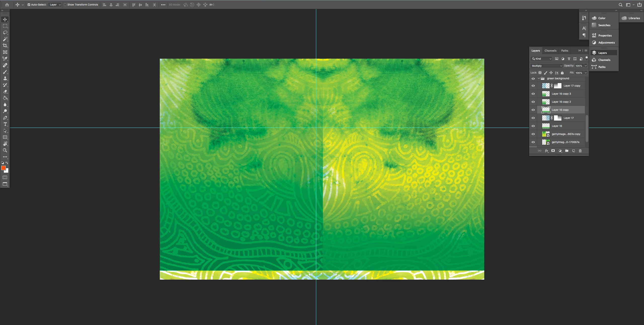Collapse the green background group

[539, 78]
